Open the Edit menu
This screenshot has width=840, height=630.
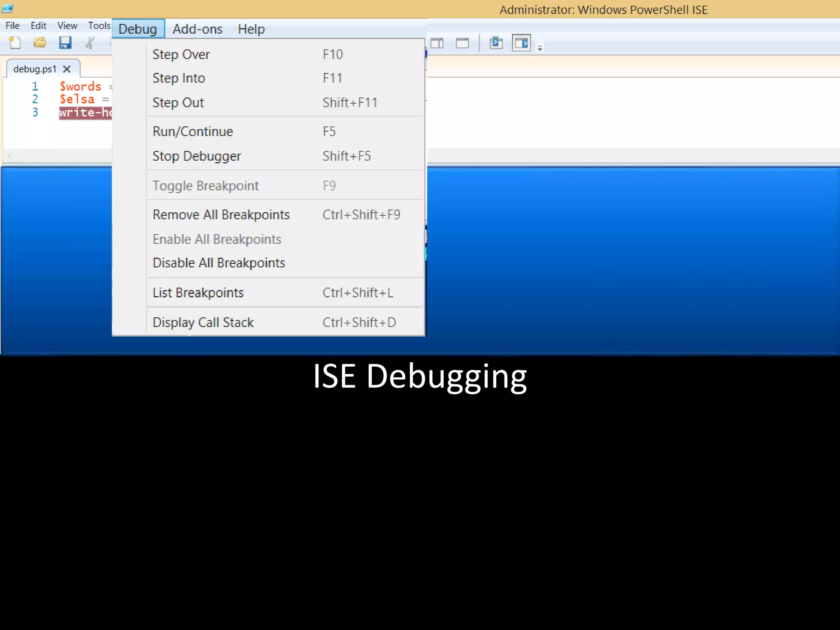click(x=39, y=25)
